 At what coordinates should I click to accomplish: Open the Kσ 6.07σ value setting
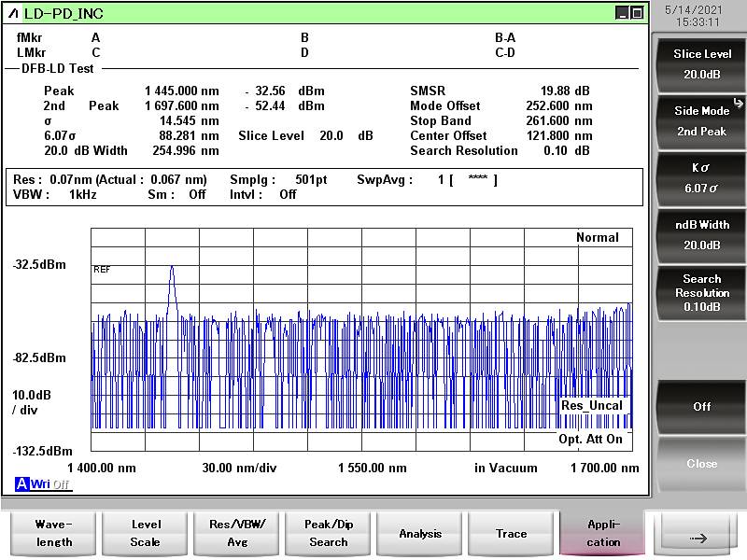[701, 177]
